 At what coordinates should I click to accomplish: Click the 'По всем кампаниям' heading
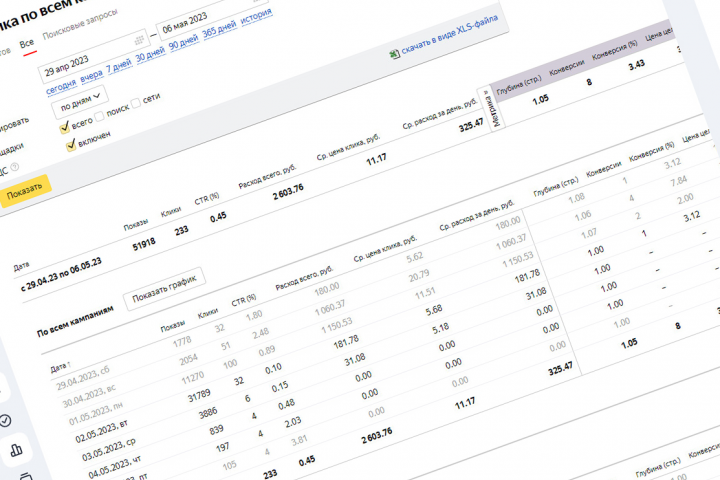[75, 321]
